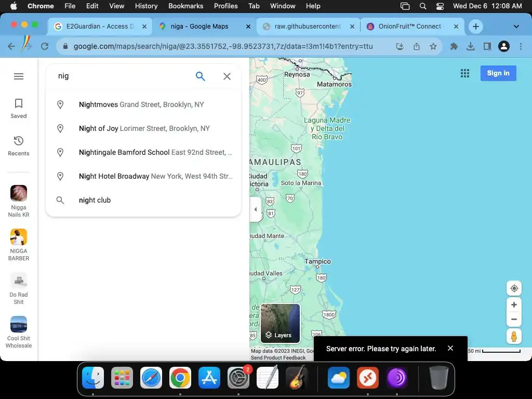Open the Chrome profile avatar
The width and height of the screenshot is (532, 399).
[x=504, y=46]
